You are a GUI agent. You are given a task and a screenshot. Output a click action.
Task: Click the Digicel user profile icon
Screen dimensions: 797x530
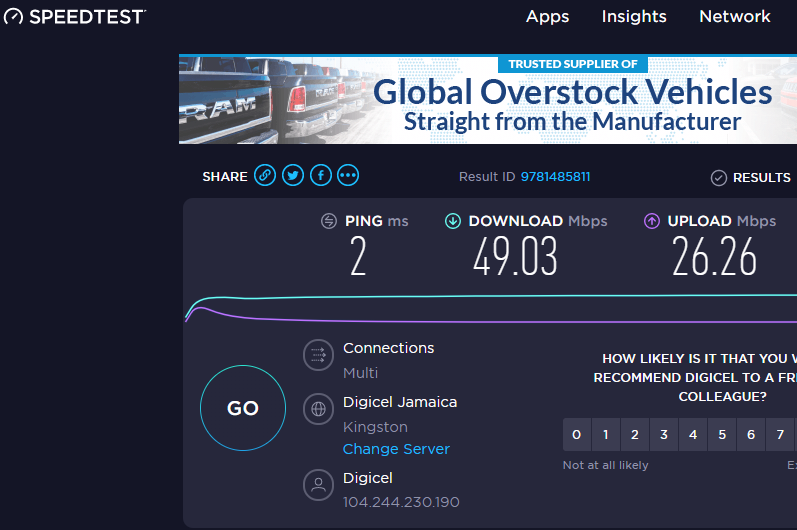pyautogui.click(x=318, y=485)
